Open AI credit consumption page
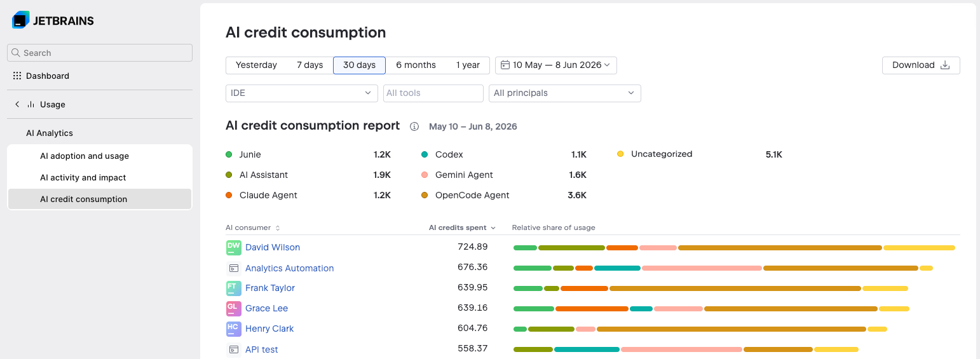The image size is (980, 359). [x=100, y=199]
